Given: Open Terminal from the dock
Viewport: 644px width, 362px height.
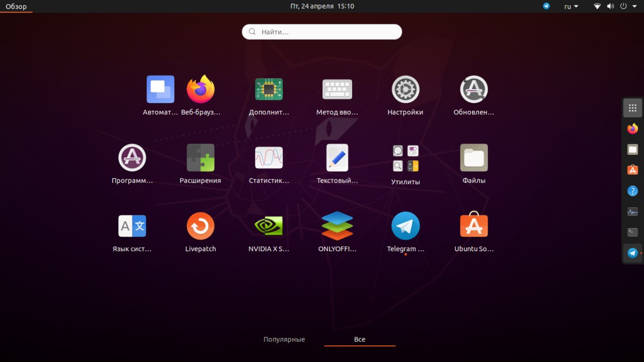Looking at the screenshot, I should (633, 232).
